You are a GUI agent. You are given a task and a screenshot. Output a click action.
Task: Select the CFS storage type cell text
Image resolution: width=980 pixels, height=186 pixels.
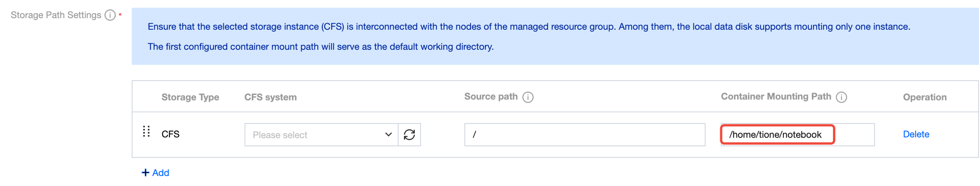pyautogui.click(x=170, y=134)
